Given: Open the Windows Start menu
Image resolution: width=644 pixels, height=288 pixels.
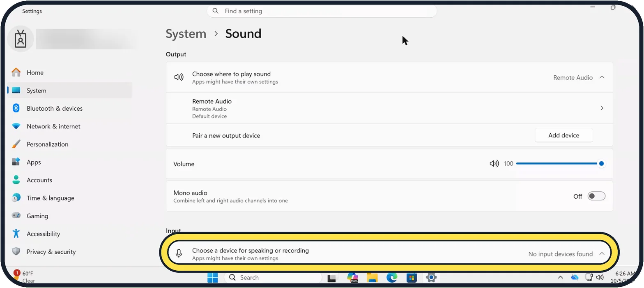Looking at the screenshot, I should click(213, 278).
